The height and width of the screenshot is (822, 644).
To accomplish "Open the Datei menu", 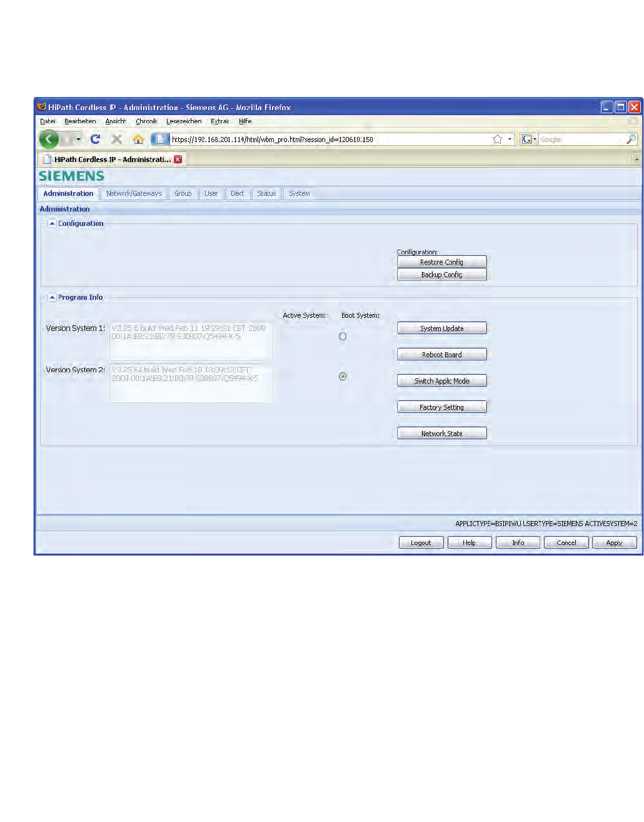I will click(x=48, y=121).
